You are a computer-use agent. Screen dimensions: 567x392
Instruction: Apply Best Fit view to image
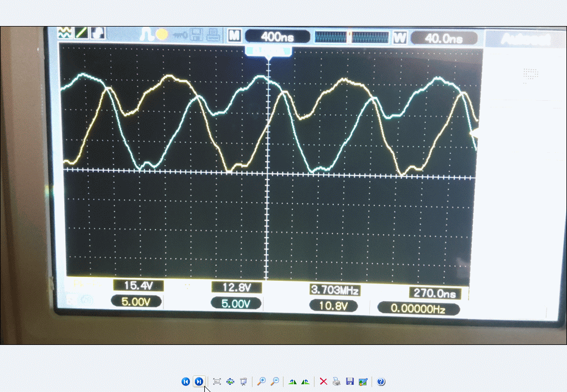click(217, 381)
